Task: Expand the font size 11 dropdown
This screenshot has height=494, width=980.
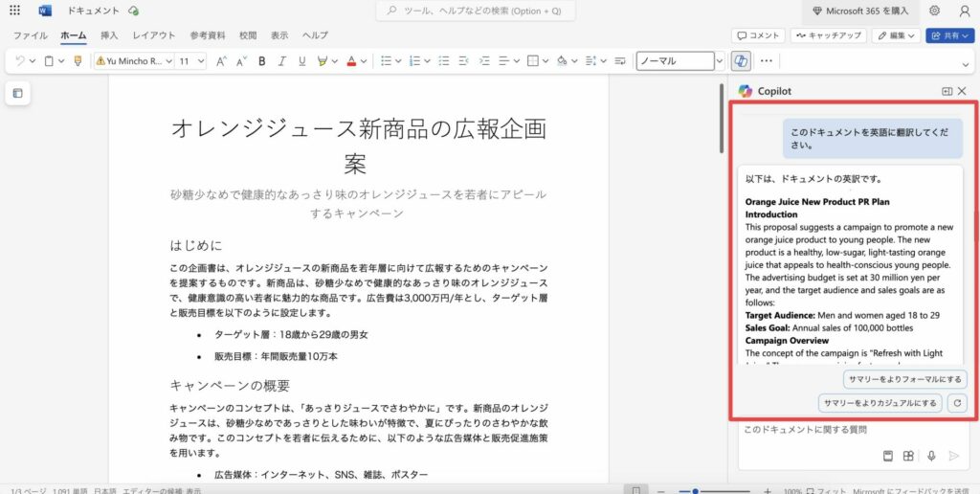Action: click(x=191, y=61)
